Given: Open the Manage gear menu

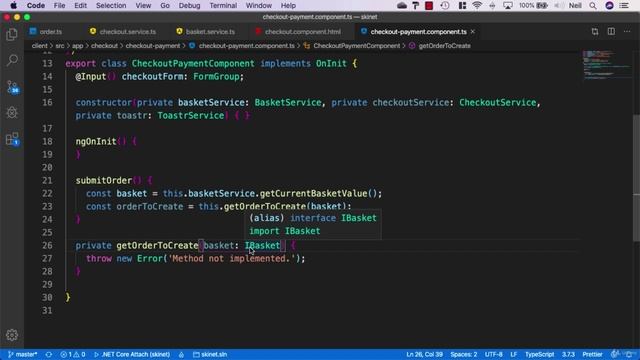Looking at the screenshot, I should (x=12, y=335).
